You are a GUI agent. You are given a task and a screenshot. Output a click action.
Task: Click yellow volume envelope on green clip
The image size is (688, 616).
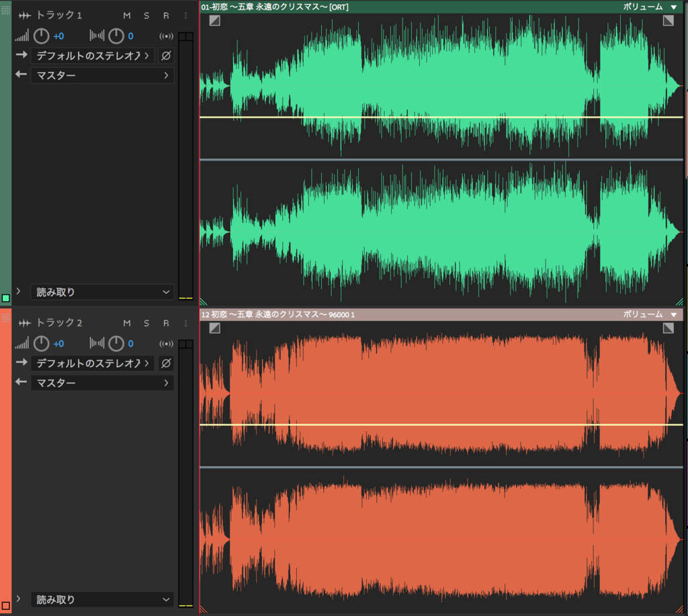click(441, 117)
